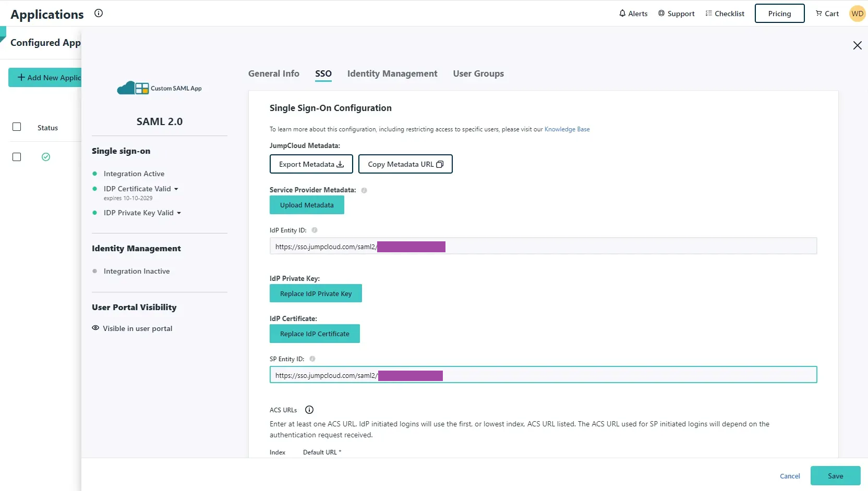Open Alerts bell in header
Image resolution: width=868 pixels, height=491 pixels.
(633, 14)
